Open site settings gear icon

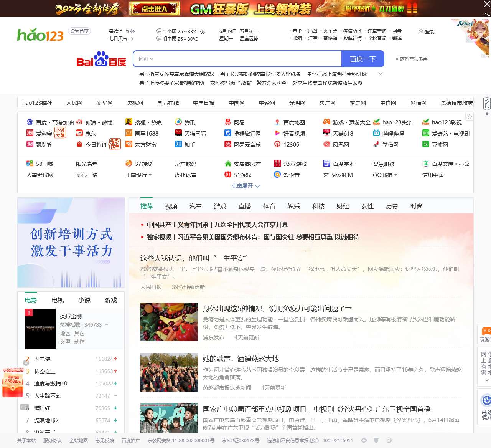pos(469,116)
